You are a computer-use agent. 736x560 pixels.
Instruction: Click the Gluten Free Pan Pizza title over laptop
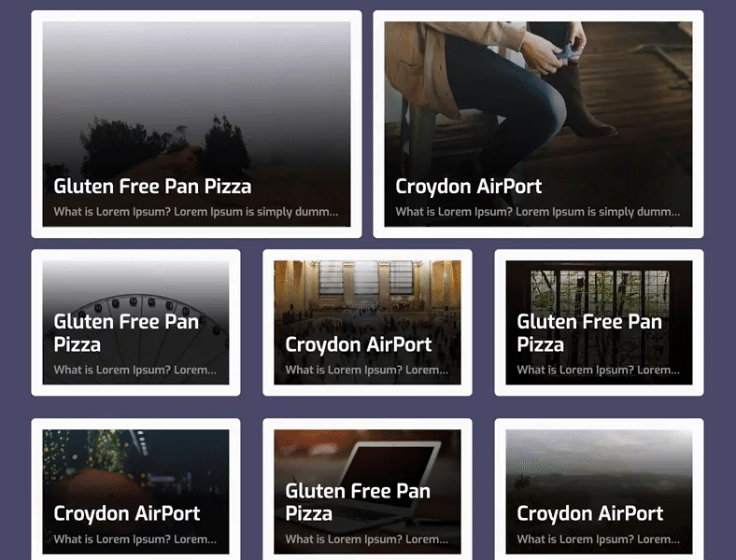click(x=358, y=502)
